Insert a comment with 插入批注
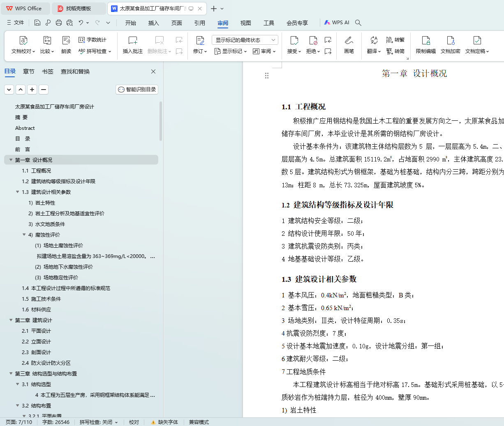504x426 pixels. tap(133, 45)
